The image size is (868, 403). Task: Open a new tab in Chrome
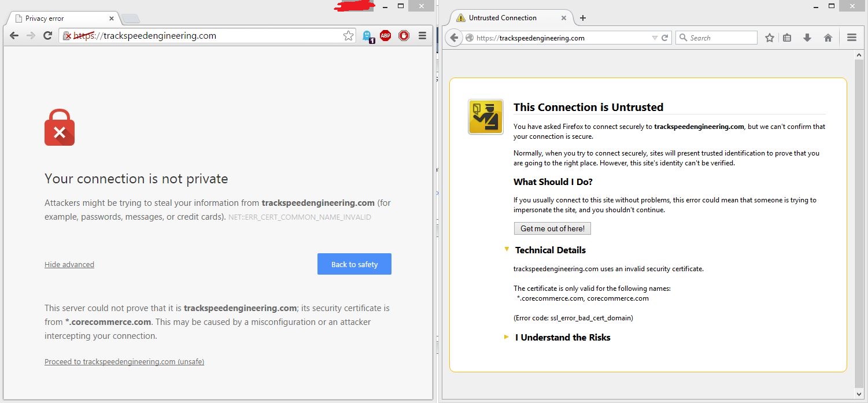(x=131, y=19)
